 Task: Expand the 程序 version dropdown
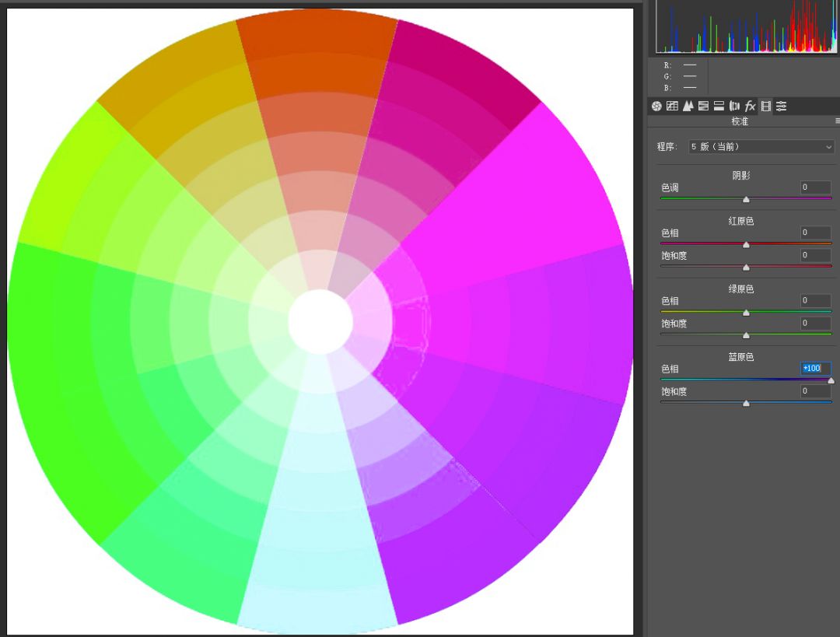click(761, 146)
